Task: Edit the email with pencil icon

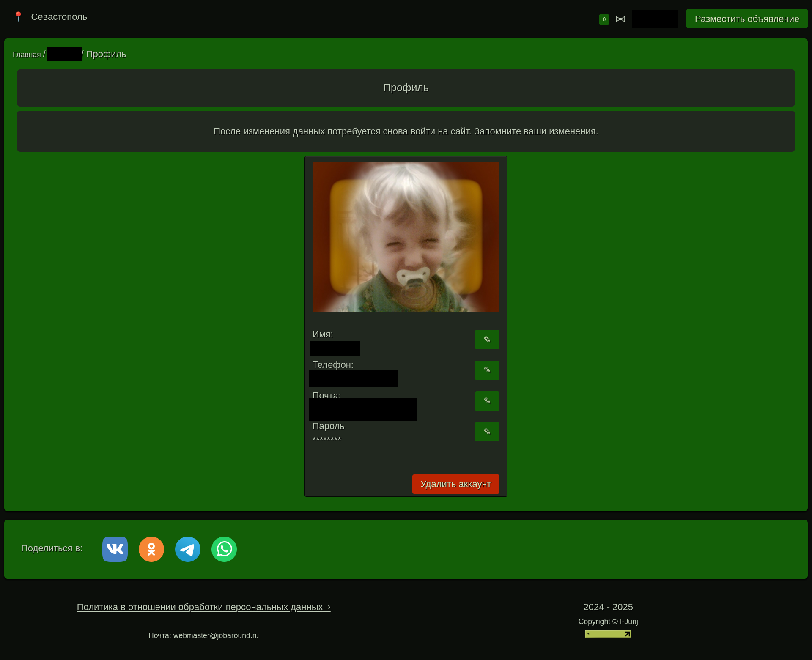Action: [487, 401]
